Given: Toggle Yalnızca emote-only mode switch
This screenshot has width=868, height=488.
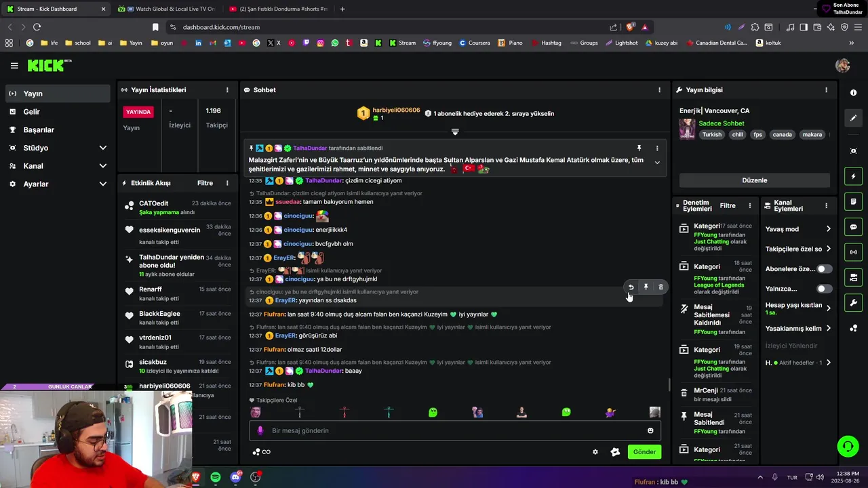Looking at the screenshot, I should 824,289.
